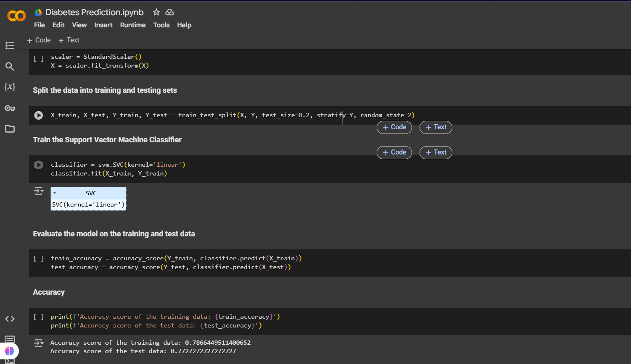
Task: Click upper floating + Text button
Action: pos(436,127)
